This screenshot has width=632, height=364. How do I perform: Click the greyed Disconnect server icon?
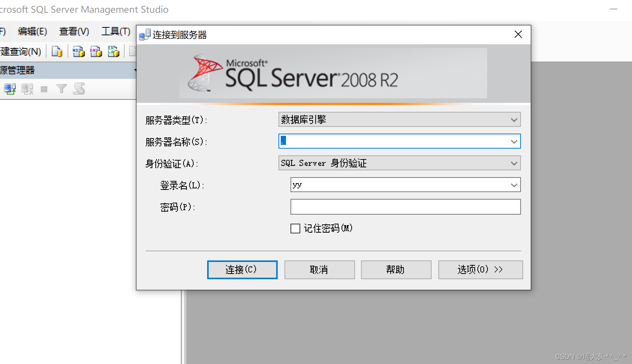click(x=27, y=89)
